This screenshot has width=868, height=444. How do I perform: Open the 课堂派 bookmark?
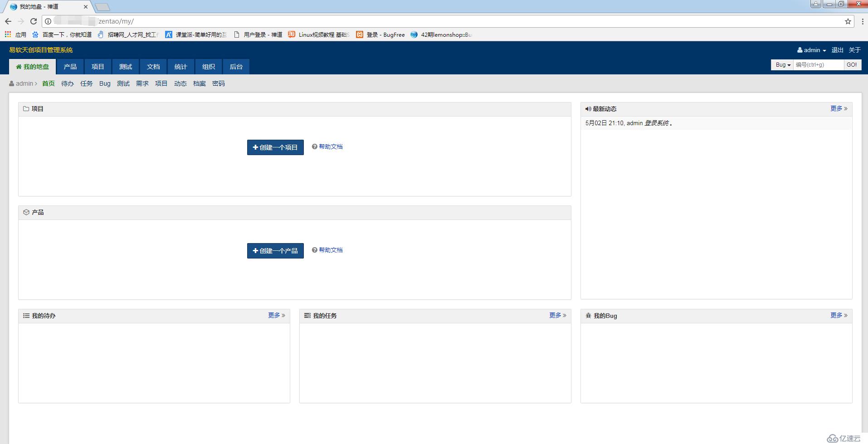(x=196, y=34)
